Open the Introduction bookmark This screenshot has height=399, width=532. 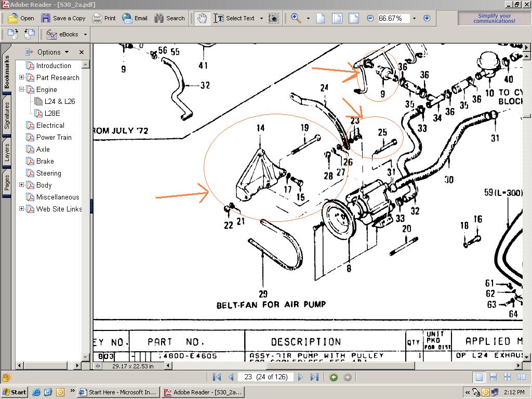(x=54, y=66)
